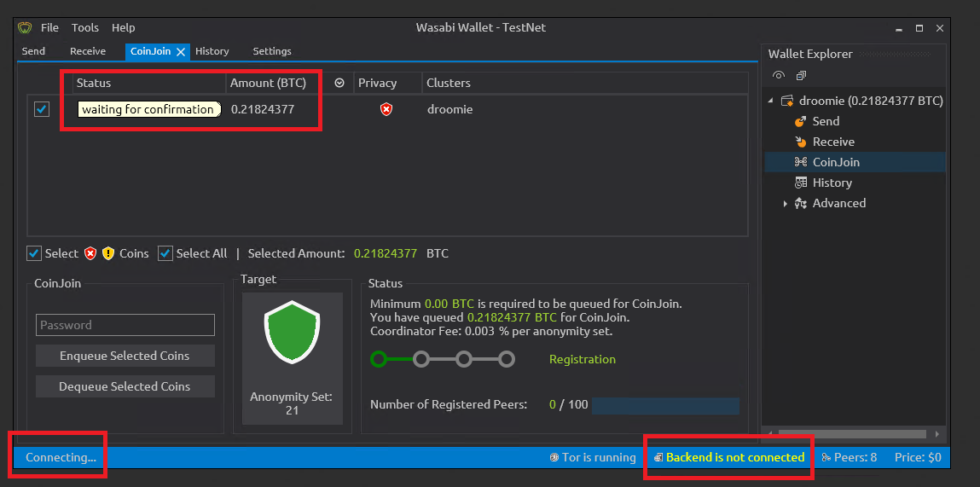980x487 pixels.
Task: Click the Amount (BTC) column header
Action: click(x=275, y=83)
